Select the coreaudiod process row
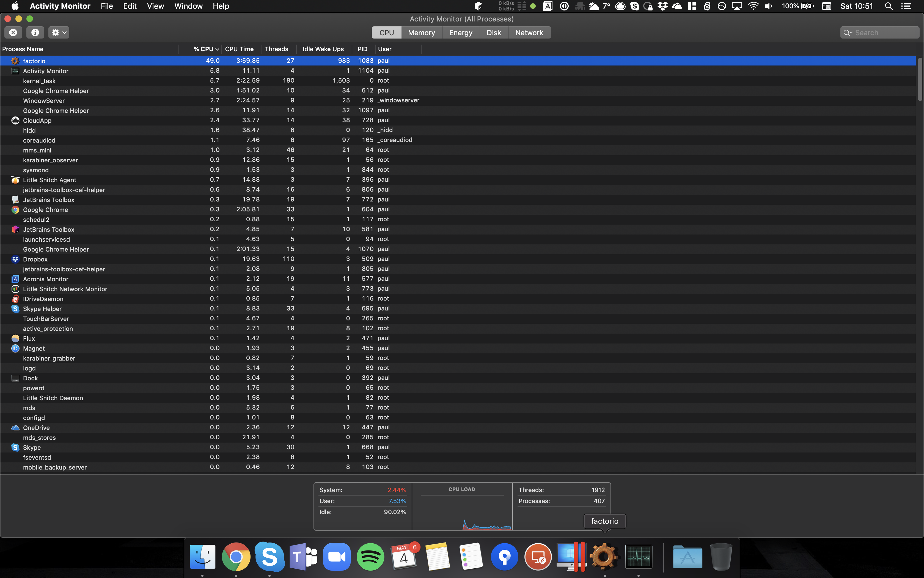 pos(458,140)
